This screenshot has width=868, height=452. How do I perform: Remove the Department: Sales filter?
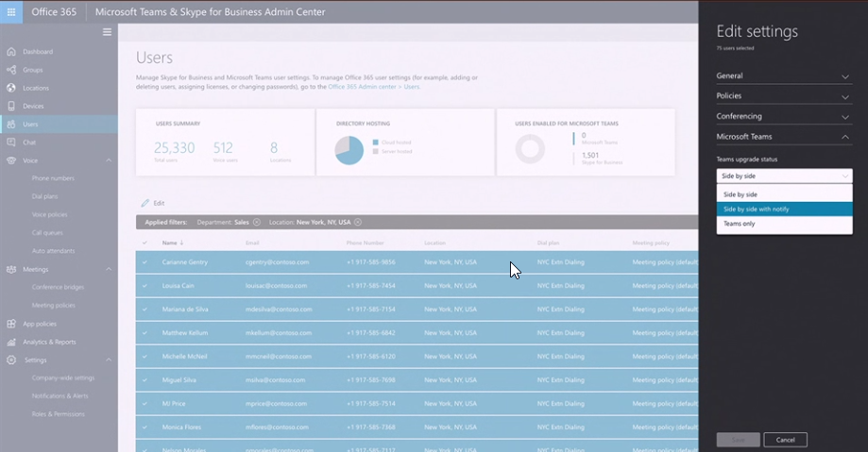pyautogui.click(x=257, y=223)
